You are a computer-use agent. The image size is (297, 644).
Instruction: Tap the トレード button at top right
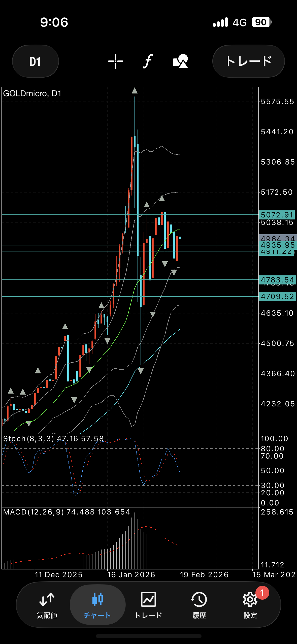[x=249, y=61]
